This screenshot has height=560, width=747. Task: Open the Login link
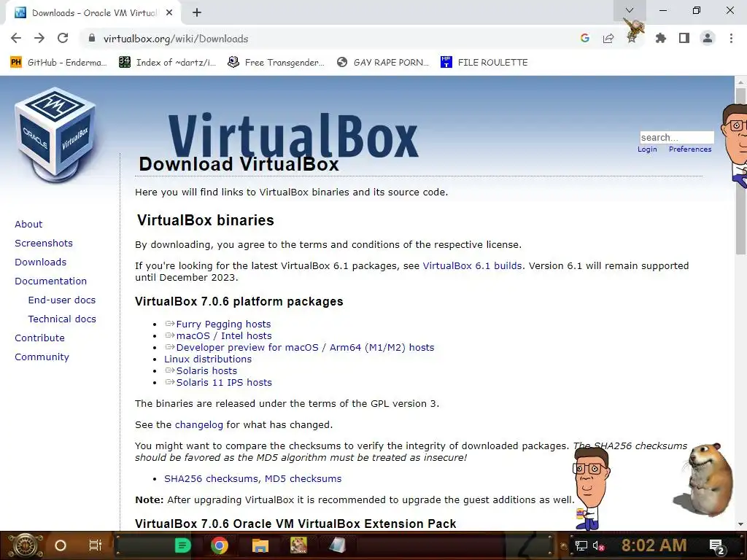pyautogui.click(x=647, y=149)
